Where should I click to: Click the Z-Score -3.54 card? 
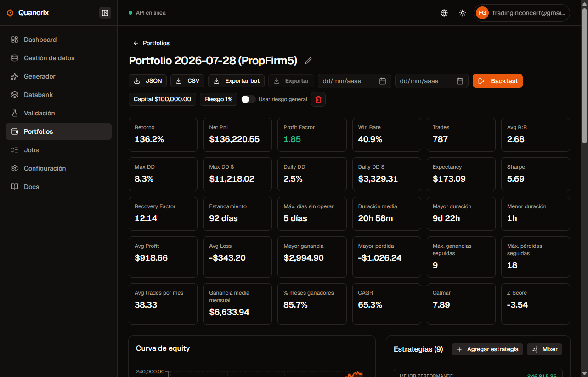tap(536, 304)
